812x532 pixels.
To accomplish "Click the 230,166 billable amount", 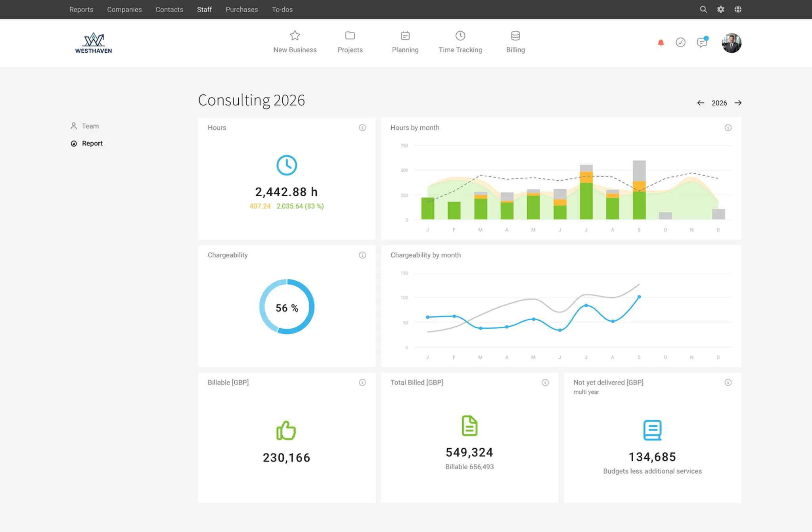I will (x=286, y=458).
